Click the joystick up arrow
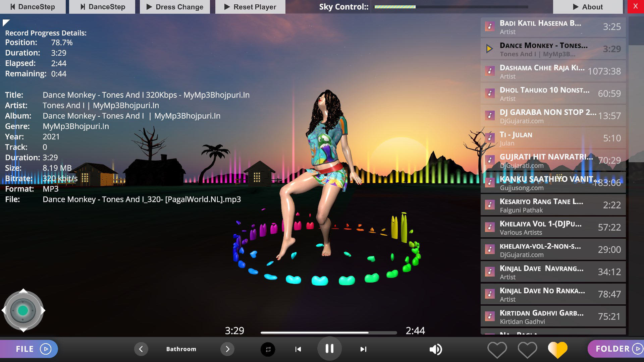Viewport: 644px width, 362px height. (23, 291)
